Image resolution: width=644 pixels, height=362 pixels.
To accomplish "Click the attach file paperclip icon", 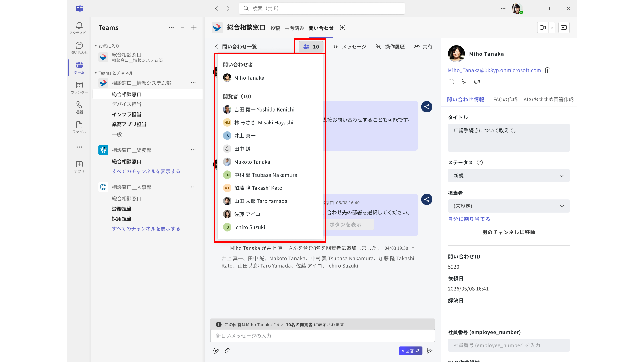I will pos(227,351).
